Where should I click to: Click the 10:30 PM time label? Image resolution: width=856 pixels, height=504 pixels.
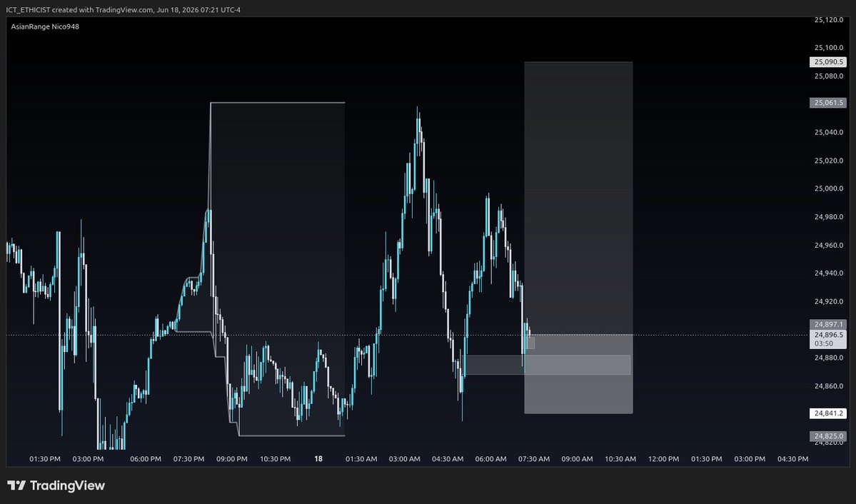tap(275, 459)
